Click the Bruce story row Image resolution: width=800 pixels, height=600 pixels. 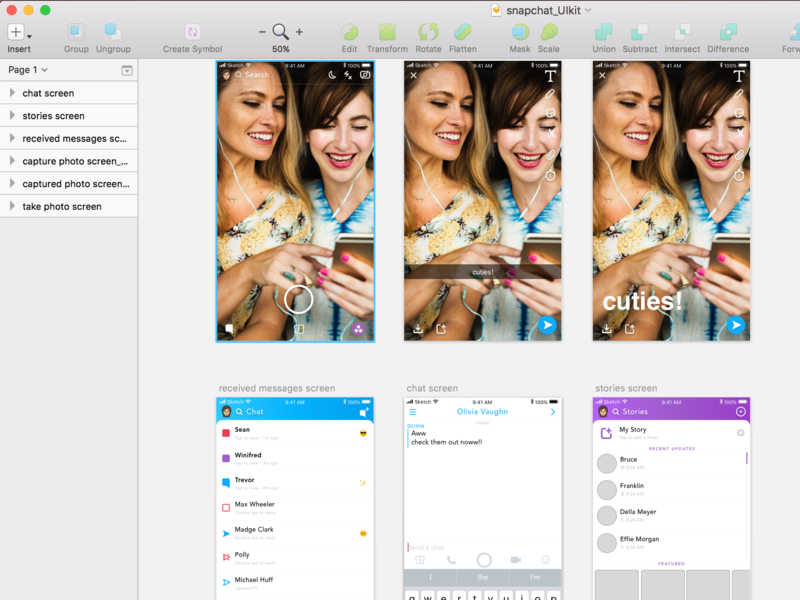coord(671,463)
